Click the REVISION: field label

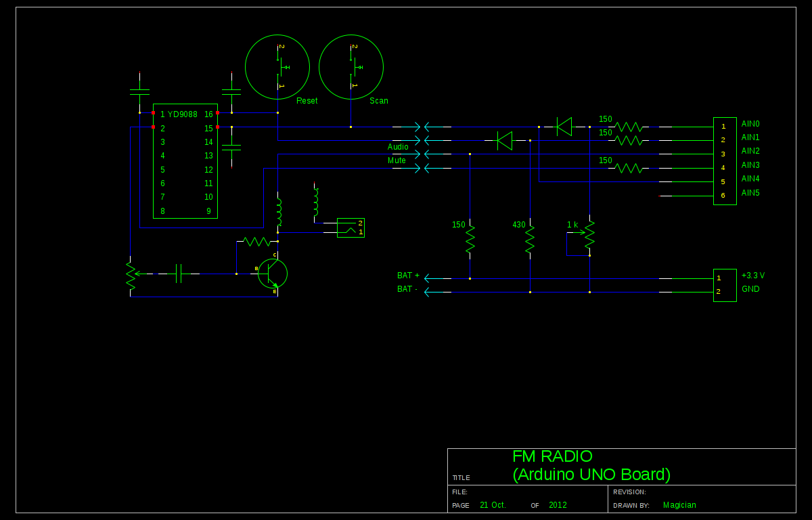tap(629, 492)
